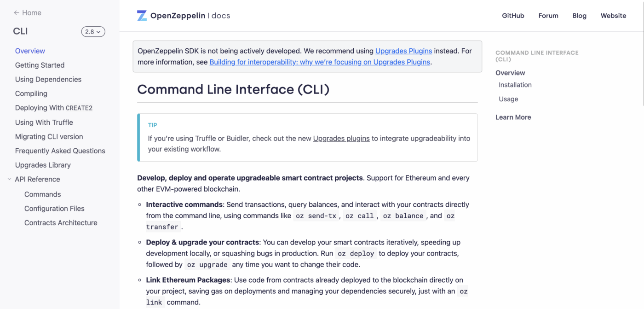
Task: Click the OpenZeppelin docs title text
Action: pos(190,16)
